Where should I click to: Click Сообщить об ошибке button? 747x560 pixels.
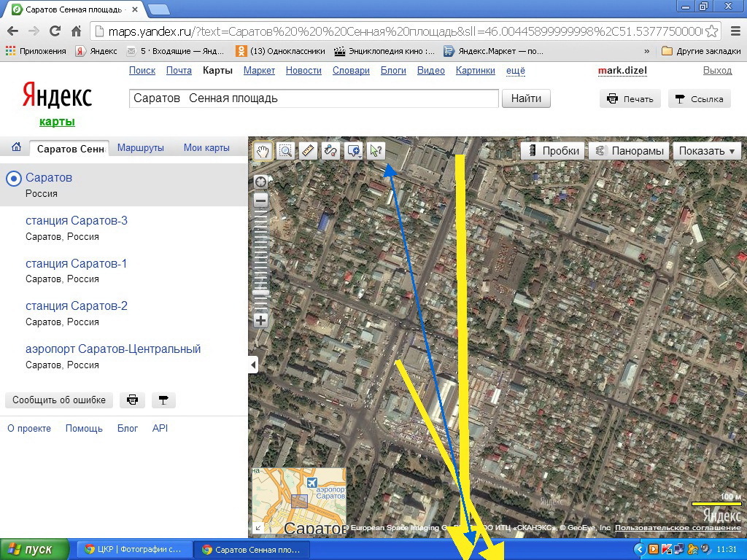tap(59, 400)
